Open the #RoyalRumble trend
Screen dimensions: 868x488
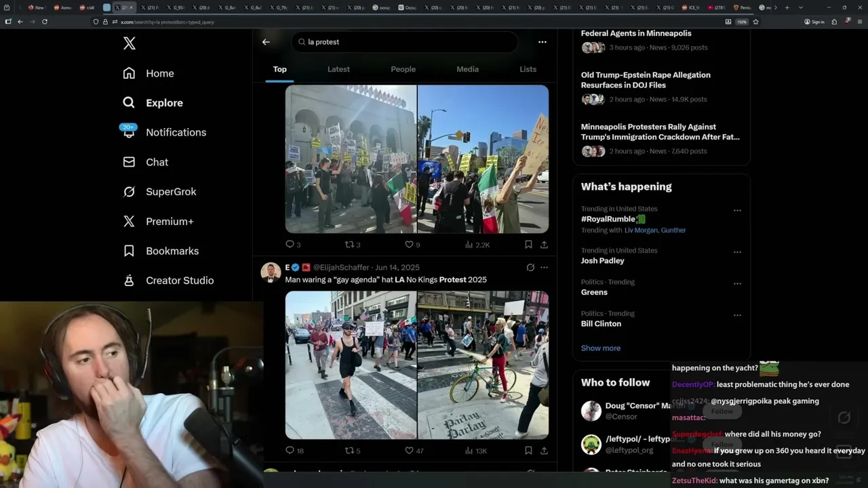coord(613,219)
